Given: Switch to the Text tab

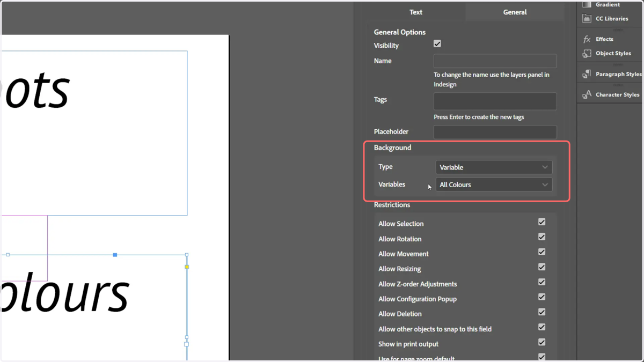Looking at the screenshot, I should tap(416, 12).
